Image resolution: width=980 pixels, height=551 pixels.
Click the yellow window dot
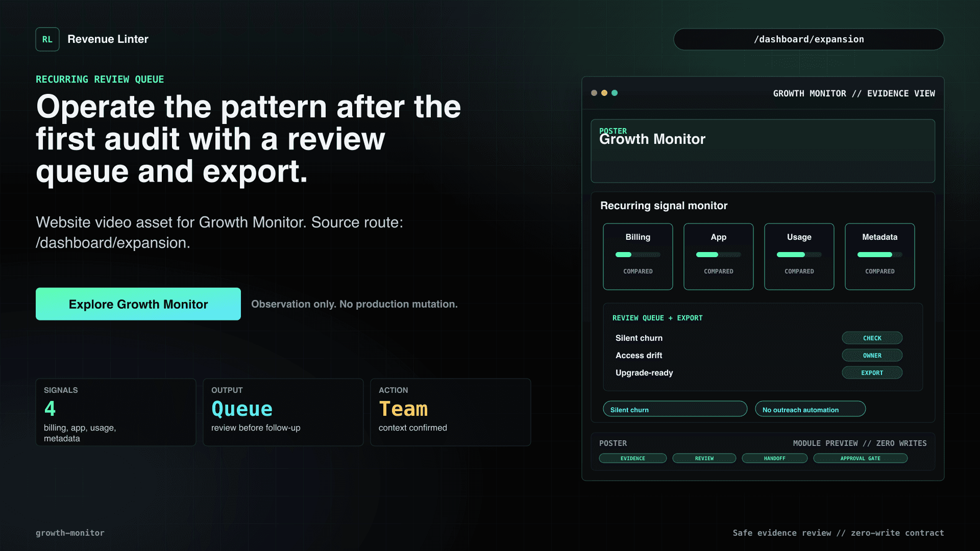pyautogui.click(x=604, y=93)
